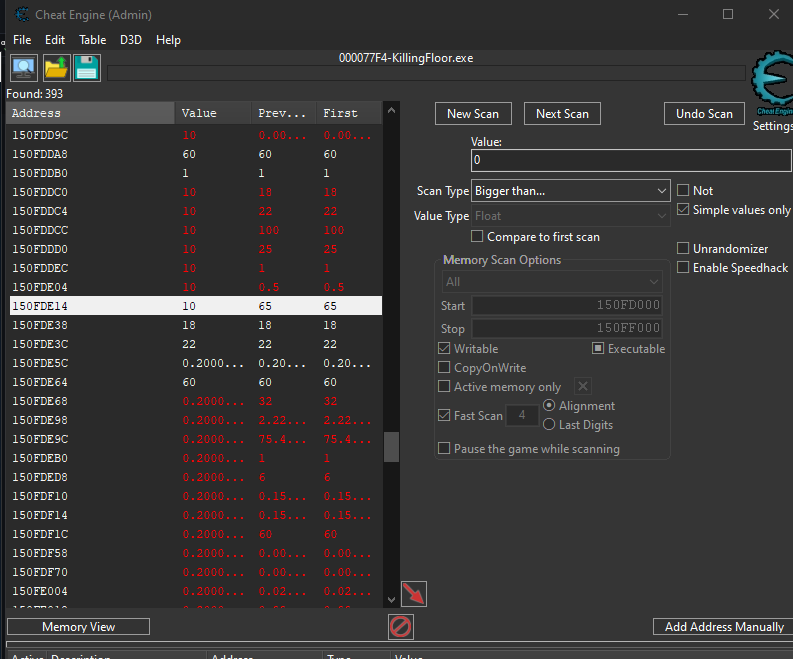The width and height of the screenshot is (793, 659).
Task: Open the Scan Type dropdown
Action: click(570, 191)
